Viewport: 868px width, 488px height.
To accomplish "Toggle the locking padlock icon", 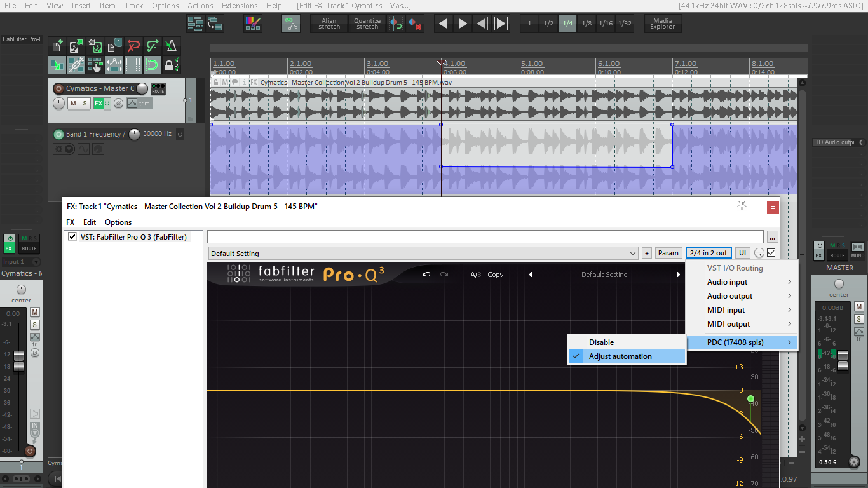I will [x=172, y=65].
